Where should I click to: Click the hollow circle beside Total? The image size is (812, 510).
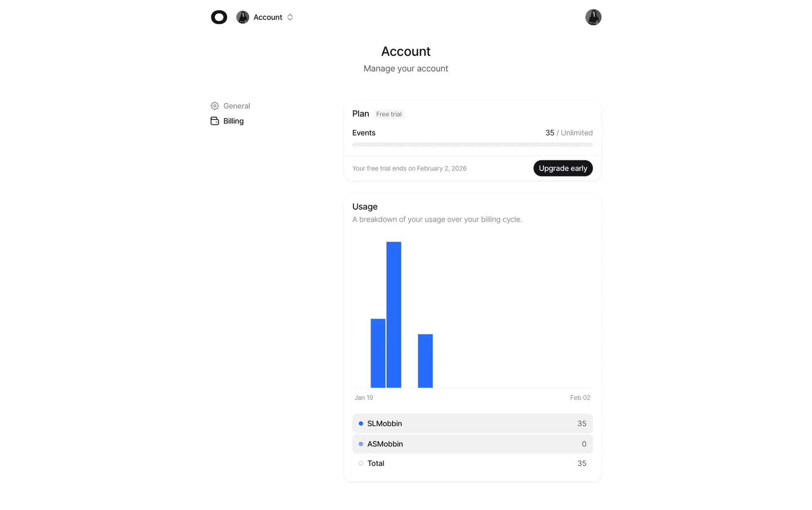tap(361, 463)
